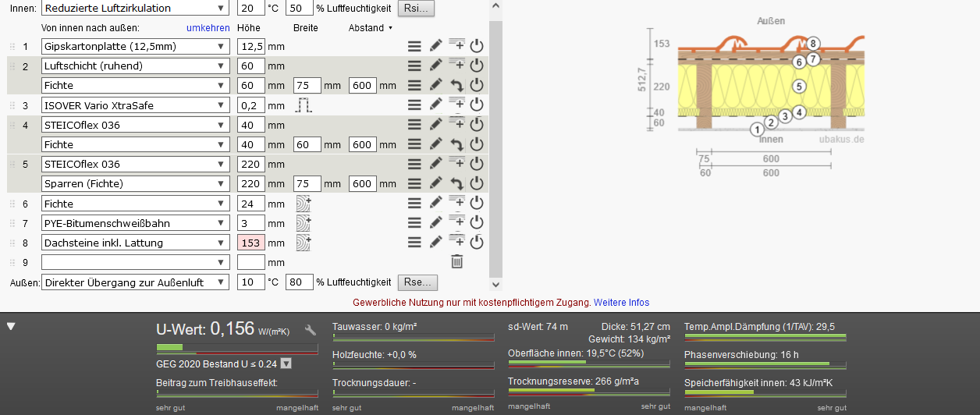Click the wood grain icon for Dachsteine row

[x=303, y=243]
